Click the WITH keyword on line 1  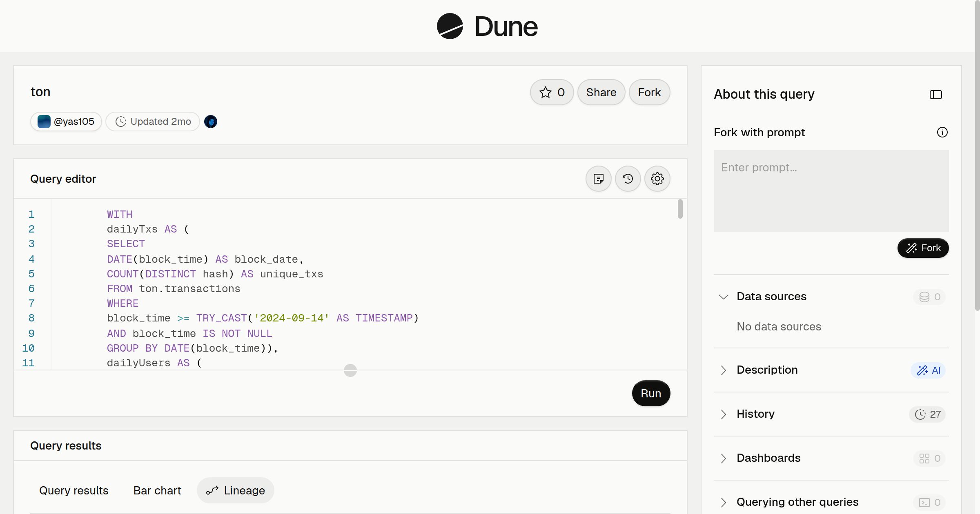pyautogui.click(x=120, y=215)
